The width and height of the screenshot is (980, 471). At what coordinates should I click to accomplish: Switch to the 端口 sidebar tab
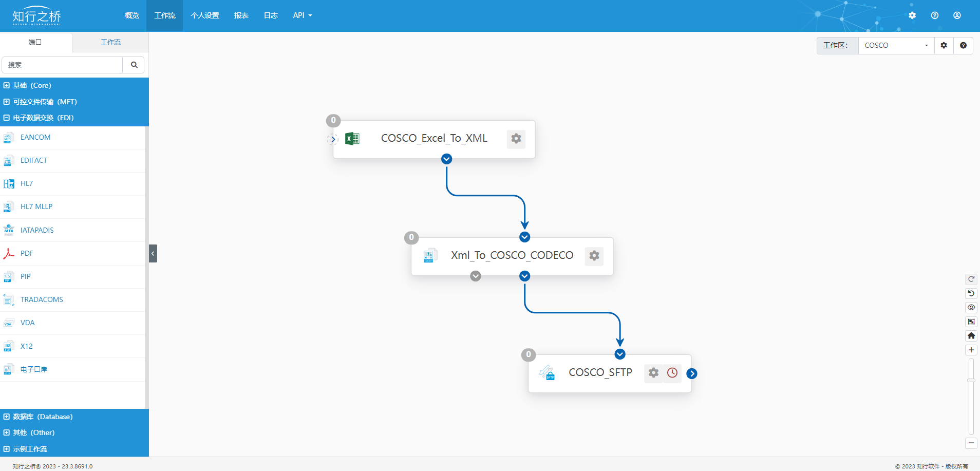[36, 42]
